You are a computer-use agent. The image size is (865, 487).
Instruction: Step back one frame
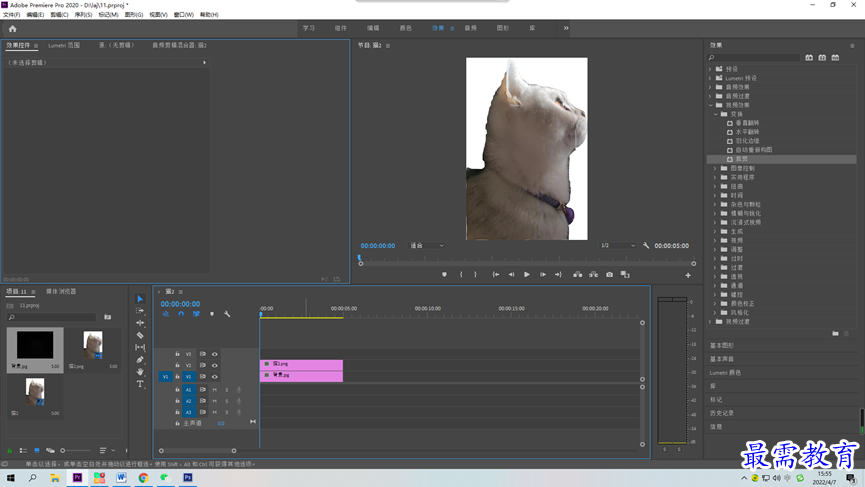(511, 275)
